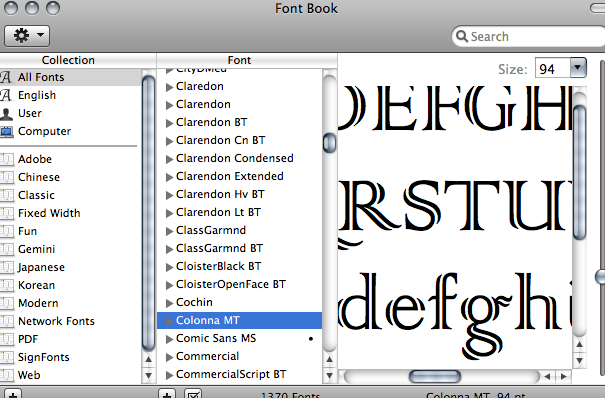The height and width of the screenshot is (398, 605).
Task: Click the add collection plus button
Action: coord(12,394)
